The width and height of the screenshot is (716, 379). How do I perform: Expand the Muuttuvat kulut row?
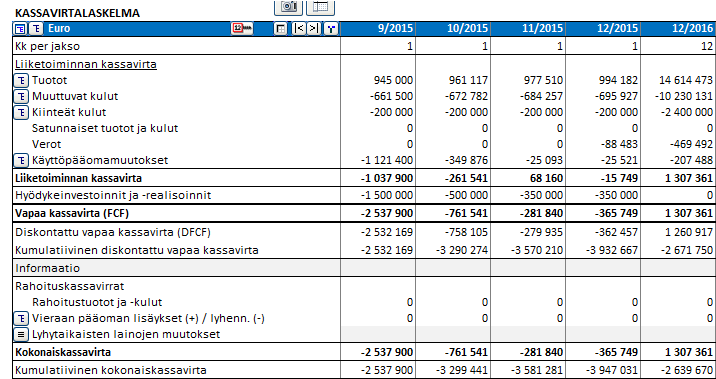coord(21,97)
